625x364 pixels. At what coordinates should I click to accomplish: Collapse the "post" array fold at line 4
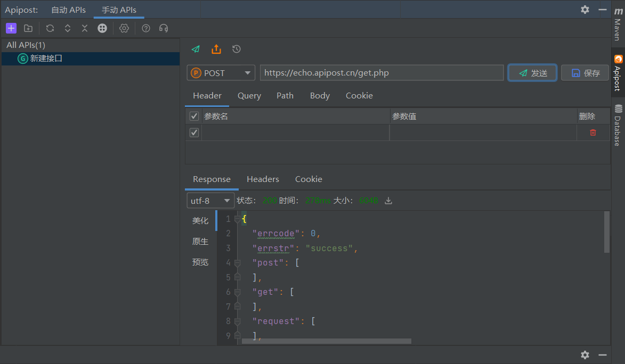pos(237,263)
